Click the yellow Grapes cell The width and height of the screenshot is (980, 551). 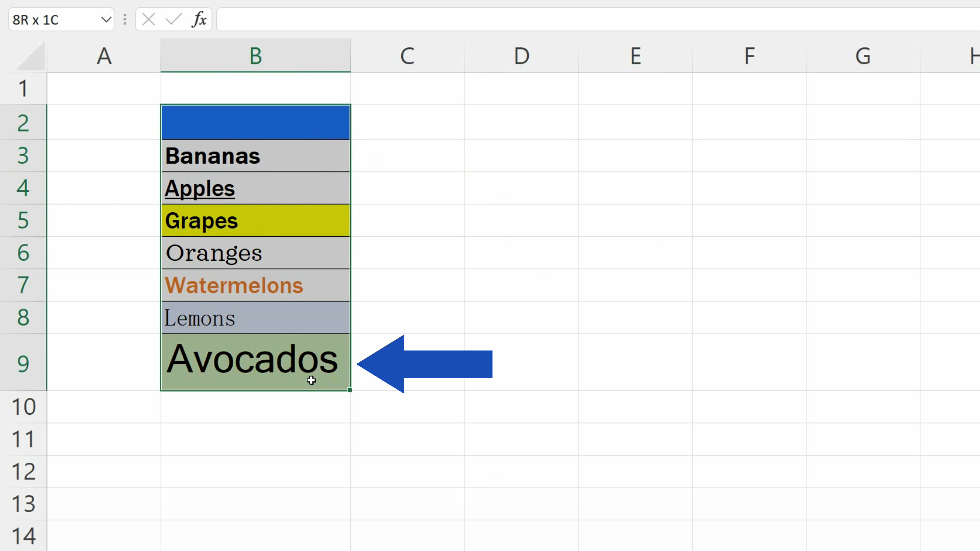point(255,221)
